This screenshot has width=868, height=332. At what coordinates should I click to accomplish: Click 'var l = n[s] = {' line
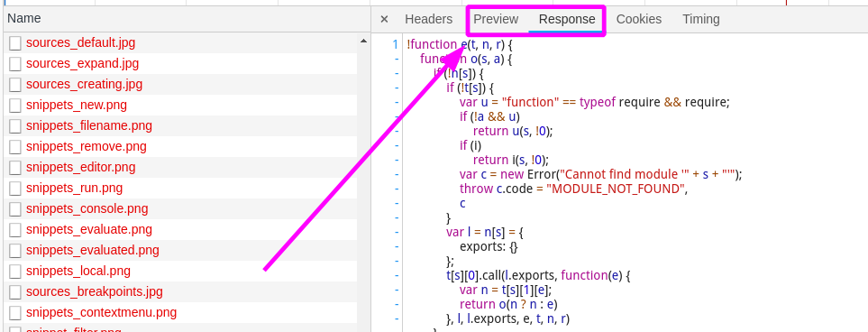pos(485,232)
